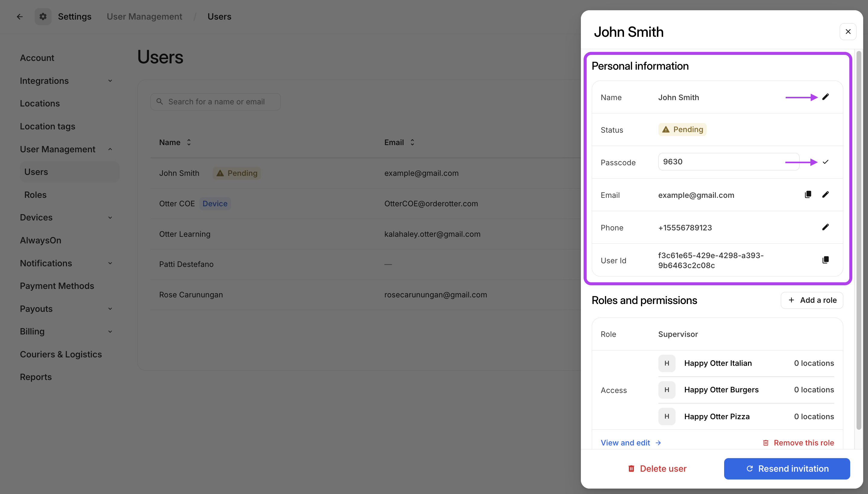Screen dimensions: 868x494
Task: Click the back arrow icon
Action: [20, 16]
